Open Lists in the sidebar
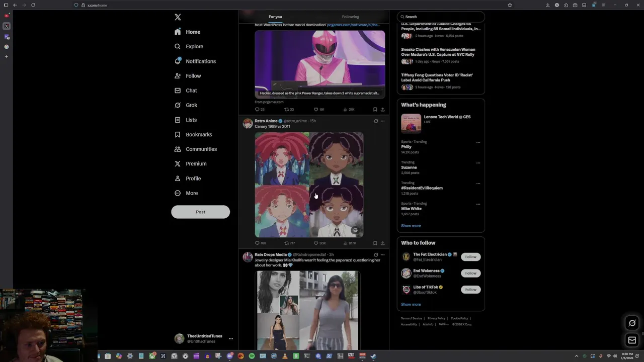The width and height of the screenshot is (644, 362). (185, 120)
